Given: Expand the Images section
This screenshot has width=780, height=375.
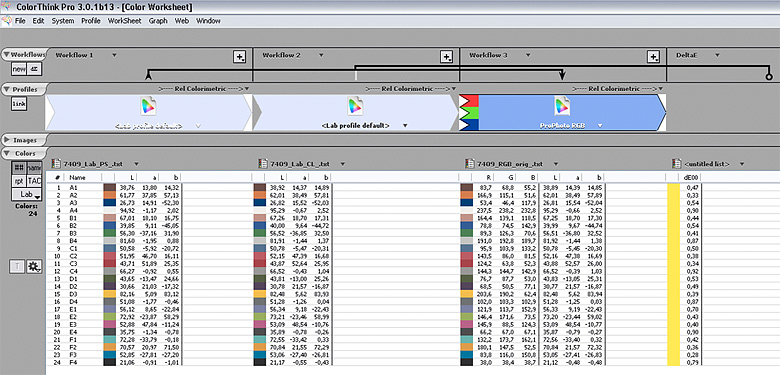Looking at the screenshot, I should (6, 140).
